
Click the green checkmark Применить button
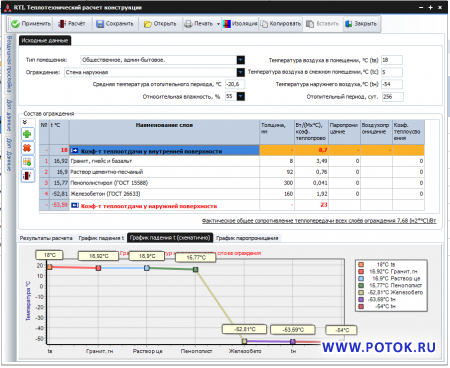point(31,24)
